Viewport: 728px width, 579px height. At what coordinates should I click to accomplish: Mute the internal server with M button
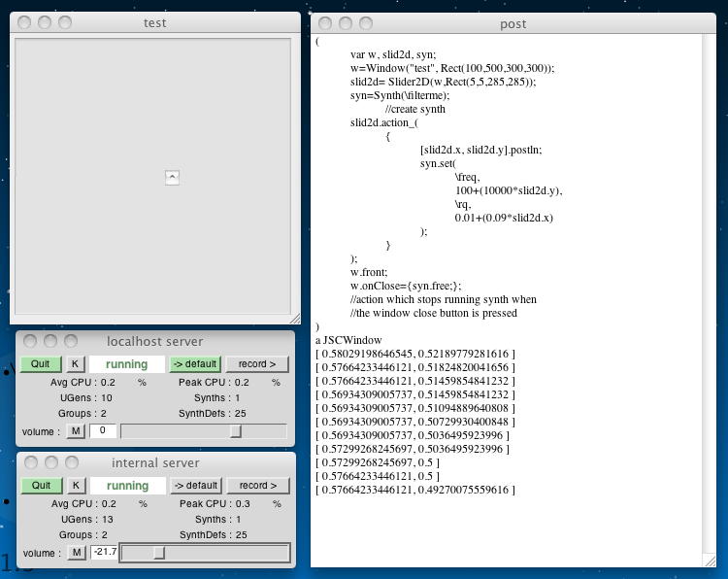pos(75,553)
